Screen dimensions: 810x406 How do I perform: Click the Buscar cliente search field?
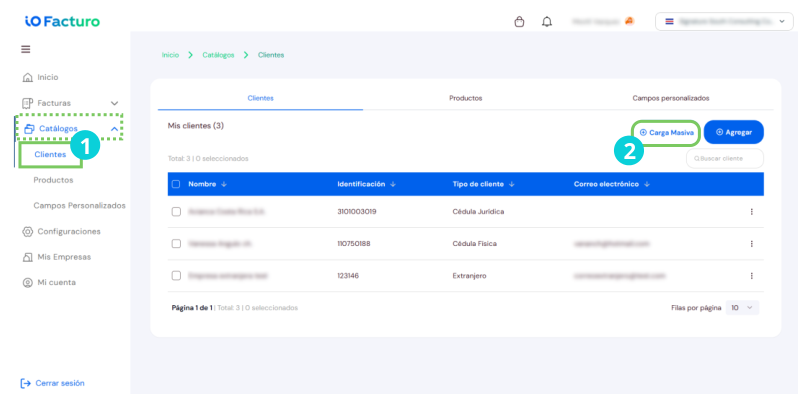(x=725, y=159)
